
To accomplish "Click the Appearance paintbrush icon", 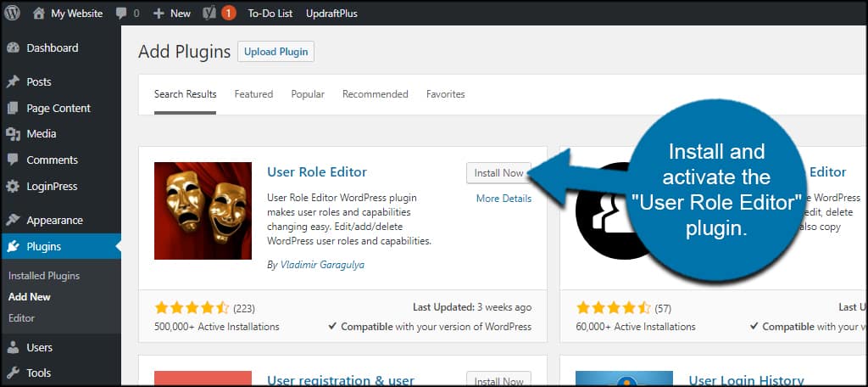I will (14, 220).
